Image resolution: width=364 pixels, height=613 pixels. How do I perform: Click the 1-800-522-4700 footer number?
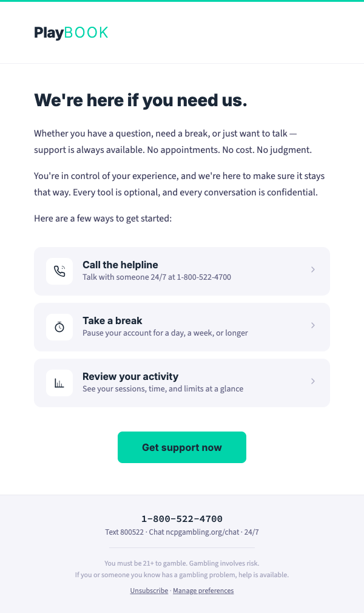[x=181, y=519]
